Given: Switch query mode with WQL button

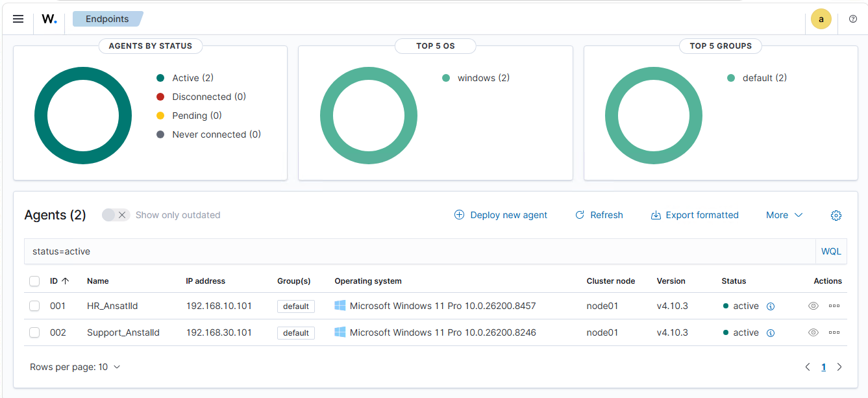Looking at the screenshot, I should click(831, 251).
